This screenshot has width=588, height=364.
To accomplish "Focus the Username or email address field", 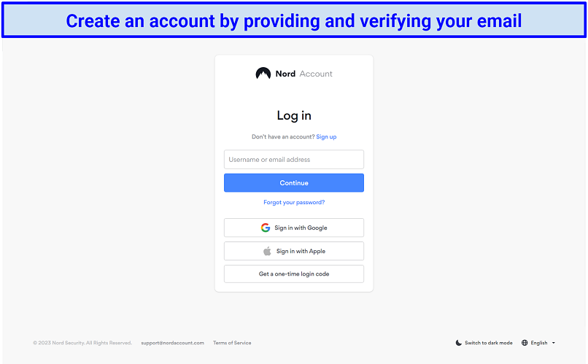I will coord(293,160).
